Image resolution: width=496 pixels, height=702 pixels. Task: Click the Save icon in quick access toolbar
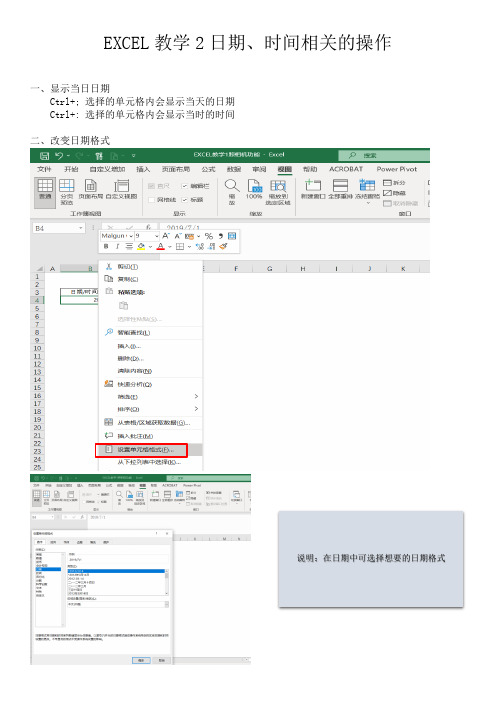(44, 156)
